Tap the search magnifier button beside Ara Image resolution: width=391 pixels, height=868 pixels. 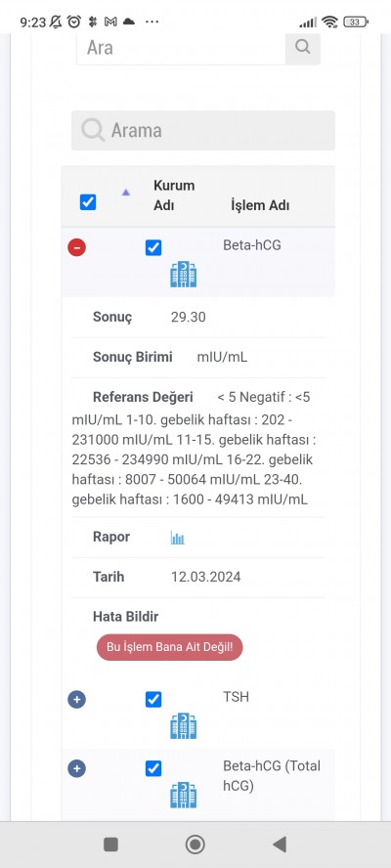coord(302,47)
